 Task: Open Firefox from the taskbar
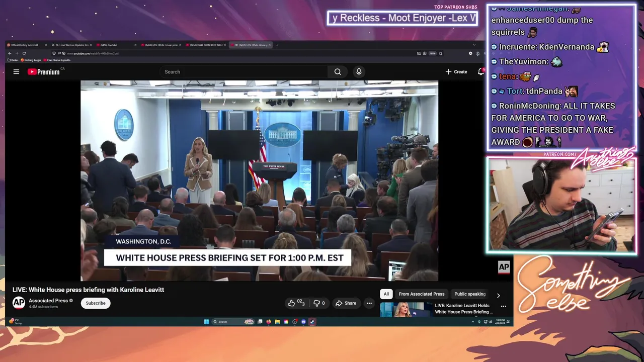pos(269,322)
